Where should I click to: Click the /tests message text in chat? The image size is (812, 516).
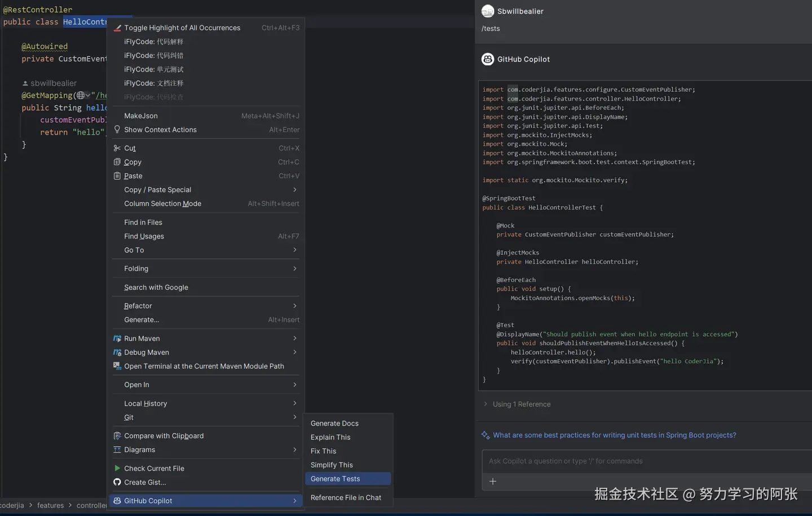point(491,29)
